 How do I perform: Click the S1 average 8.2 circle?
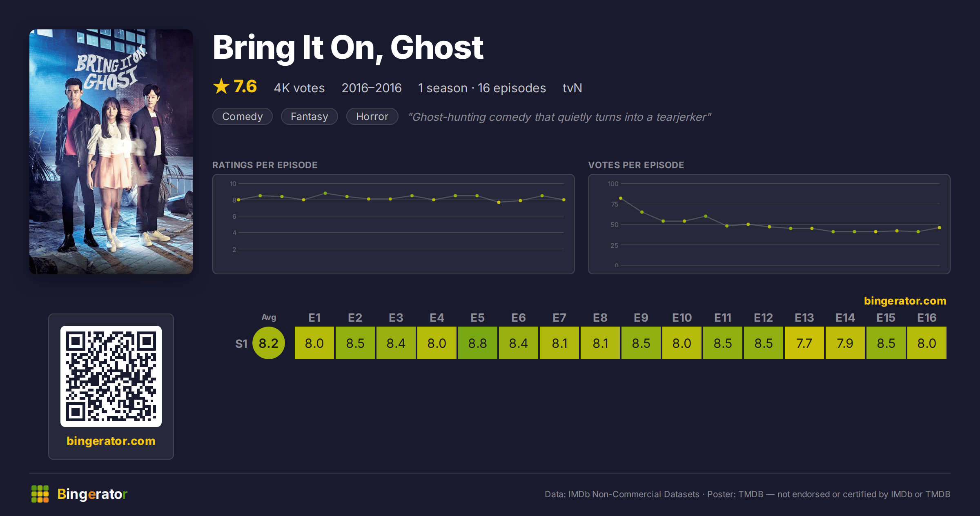click(x=269, y=343)
